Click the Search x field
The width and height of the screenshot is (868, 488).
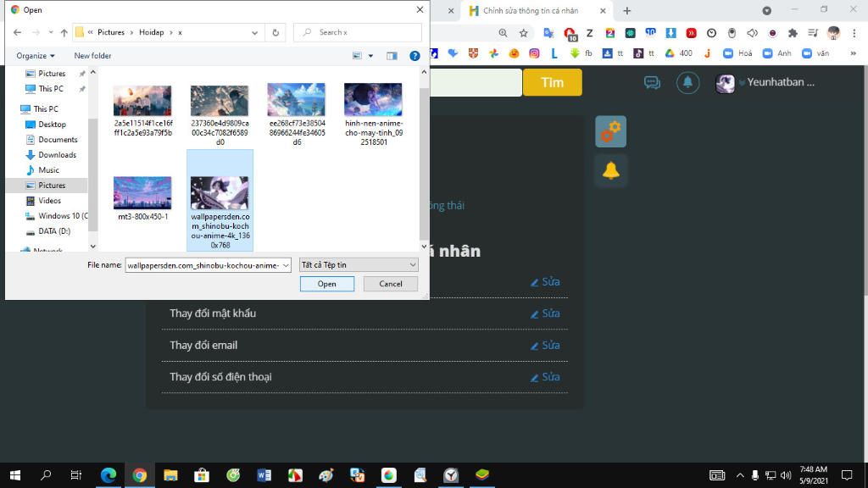click(358, 33)
